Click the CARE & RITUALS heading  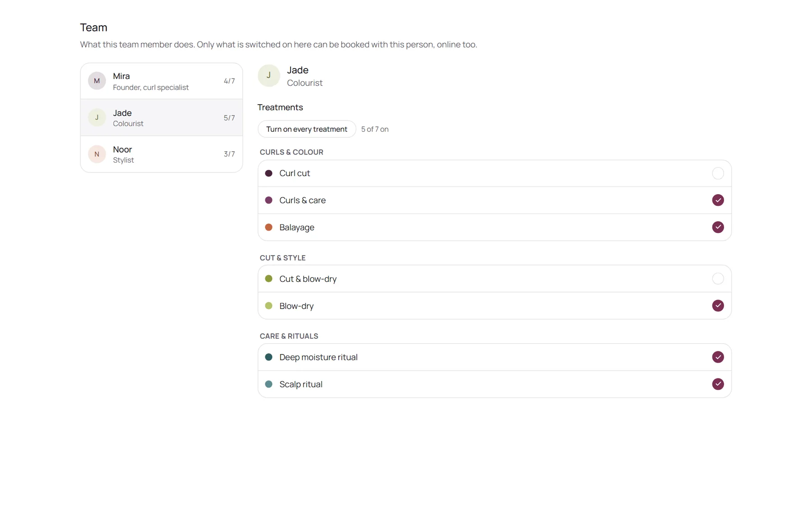point(289,336)
